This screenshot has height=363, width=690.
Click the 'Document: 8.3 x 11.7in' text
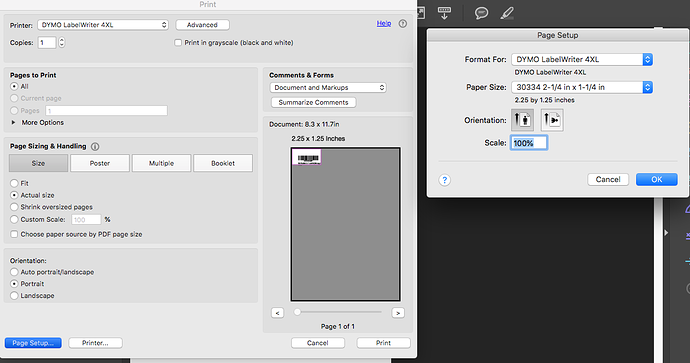304,125
